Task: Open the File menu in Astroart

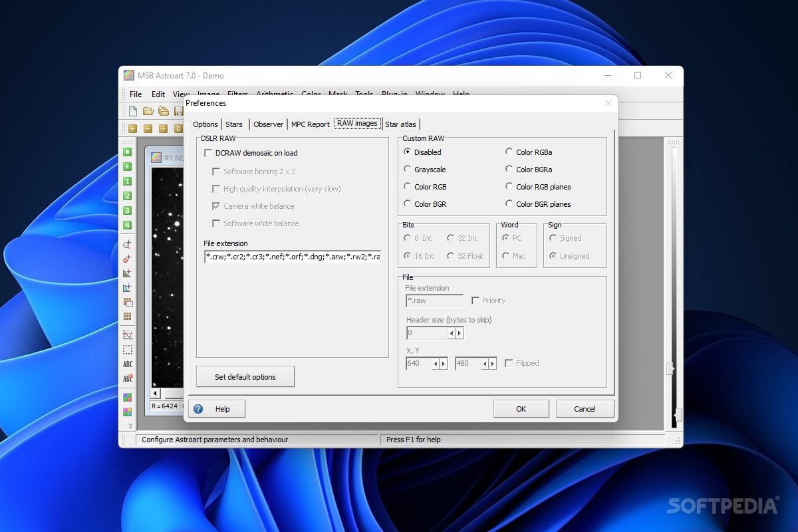Action: (x=136, y=94)
